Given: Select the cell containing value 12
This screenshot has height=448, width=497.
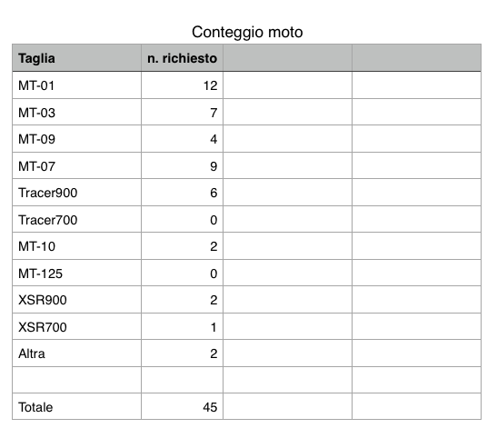Looking at the screenshot, I should (x=182, y=85).
